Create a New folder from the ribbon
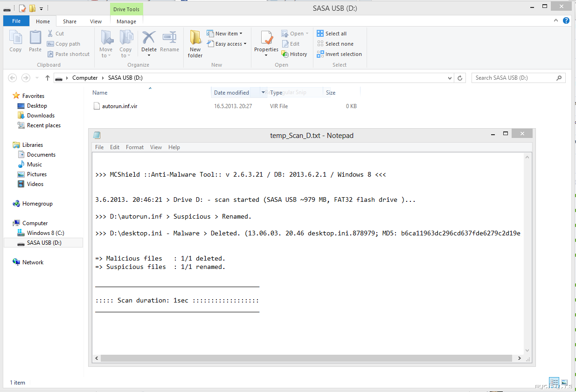The height and width of the screenshot is (392, 576). [x=195, y=44]
